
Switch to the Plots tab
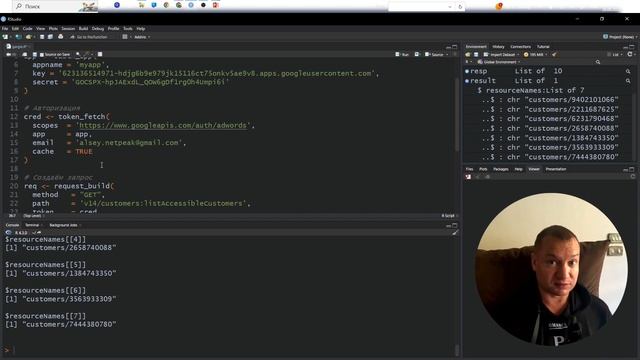click(483, 169)
